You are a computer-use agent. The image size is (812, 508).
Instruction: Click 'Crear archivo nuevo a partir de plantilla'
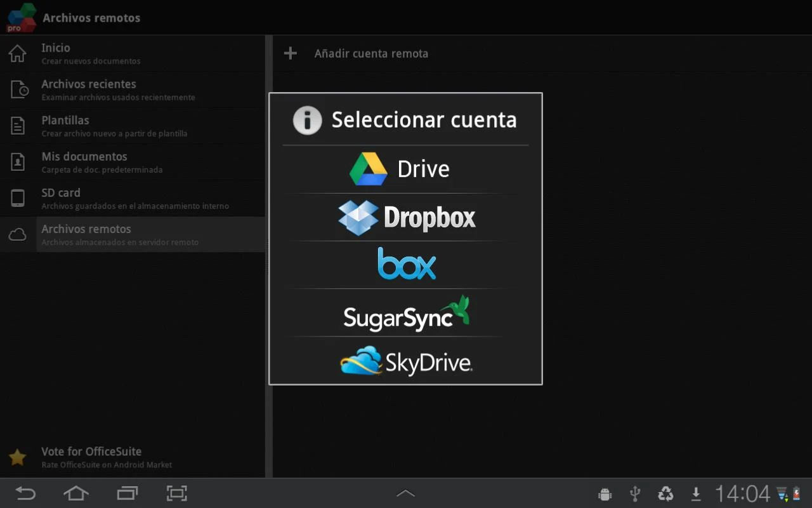click(x=114, y=134)
